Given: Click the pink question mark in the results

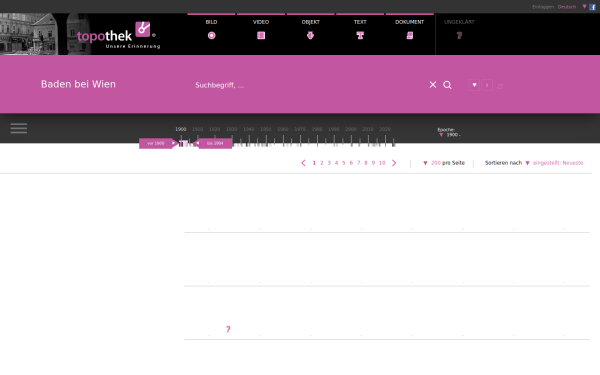Looking at the screenshot, I should coord(228,329).
